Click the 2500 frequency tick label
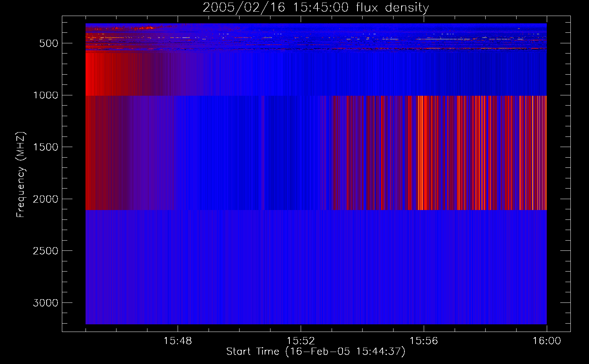The width and height of the screenshot is (589, 364). 46,251
